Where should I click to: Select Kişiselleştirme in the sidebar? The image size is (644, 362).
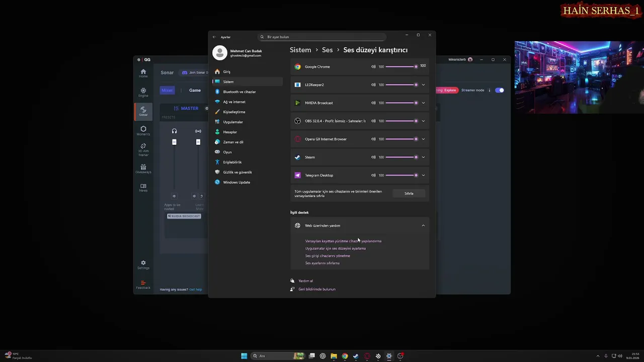[247, 112]
